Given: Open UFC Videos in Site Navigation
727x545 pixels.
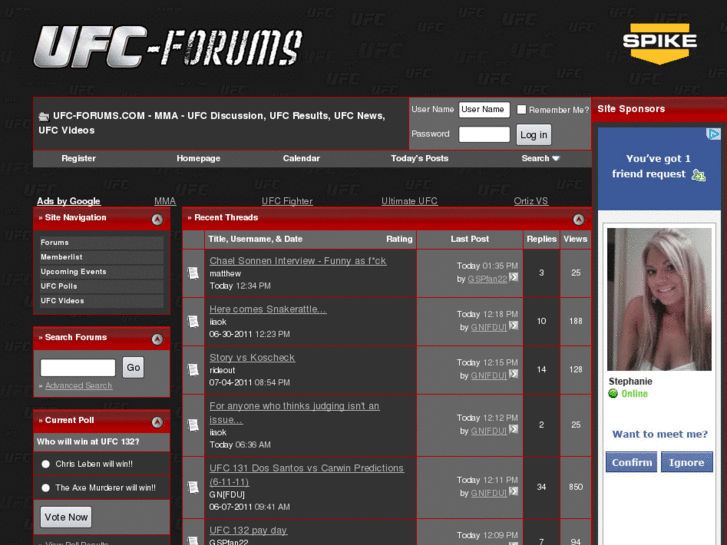Looking at the screenshot, I should tap(102, 301).
